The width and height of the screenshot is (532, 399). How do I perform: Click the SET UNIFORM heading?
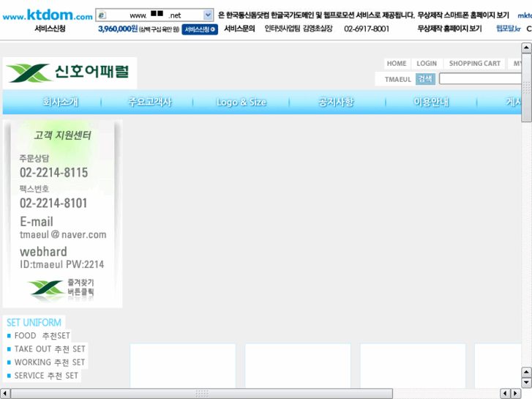[x=34, y=323]
